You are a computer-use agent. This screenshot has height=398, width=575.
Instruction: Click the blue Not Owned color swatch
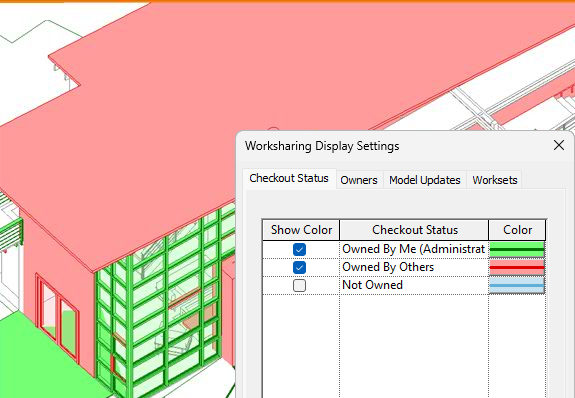tap(517, 285)
